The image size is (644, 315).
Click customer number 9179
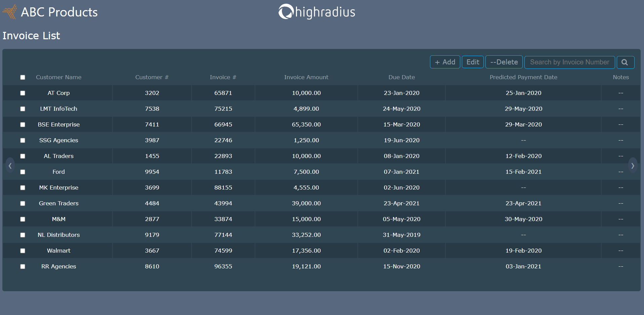coord(152,235)
